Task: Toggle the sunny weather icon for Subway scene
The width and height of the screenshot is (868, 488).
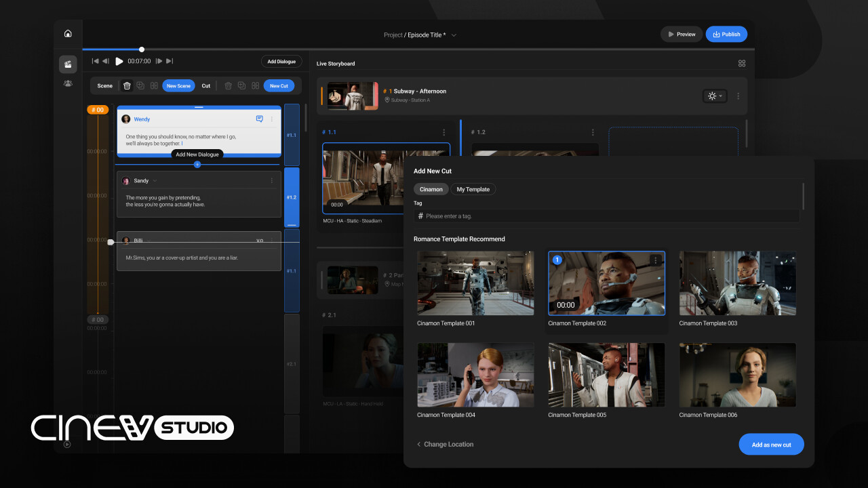Action: 711,96
